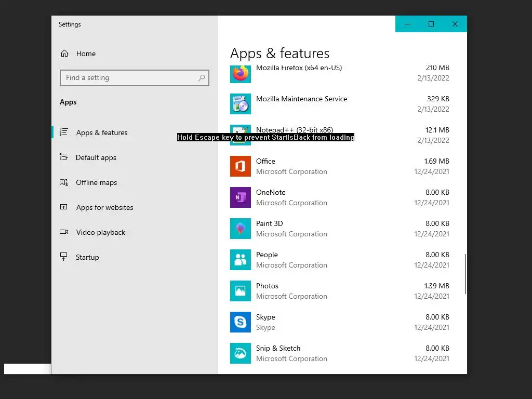Maximize the Settings window
The image size is (532, 399).
tap(431, 24)
